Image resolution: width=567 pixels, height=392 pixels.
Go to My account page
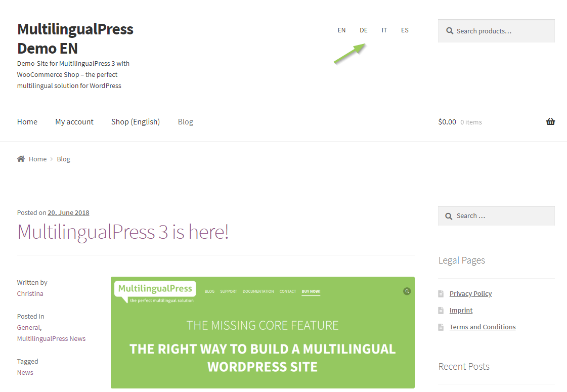74,122
